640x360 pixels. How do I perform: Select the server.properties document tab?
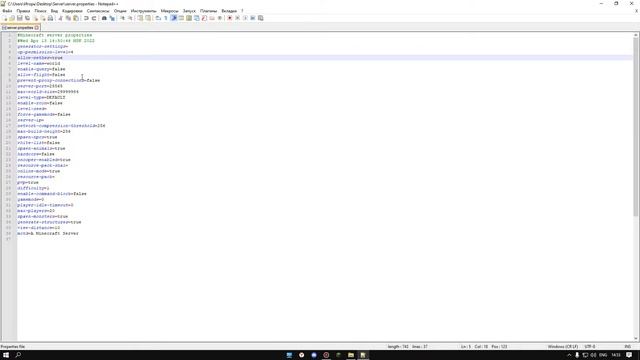(x=19, y=28)
